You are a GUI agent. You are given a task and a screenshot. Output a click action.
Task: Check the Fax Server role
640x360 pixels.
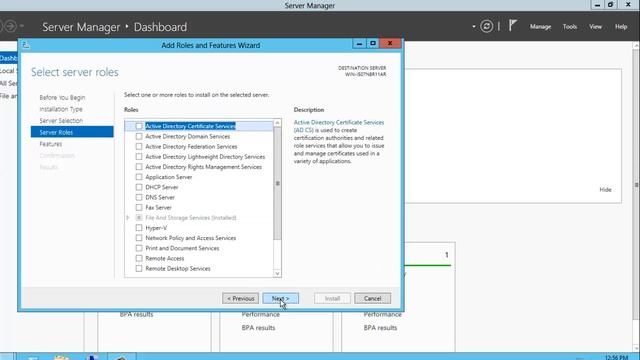[x=139, y=208]
